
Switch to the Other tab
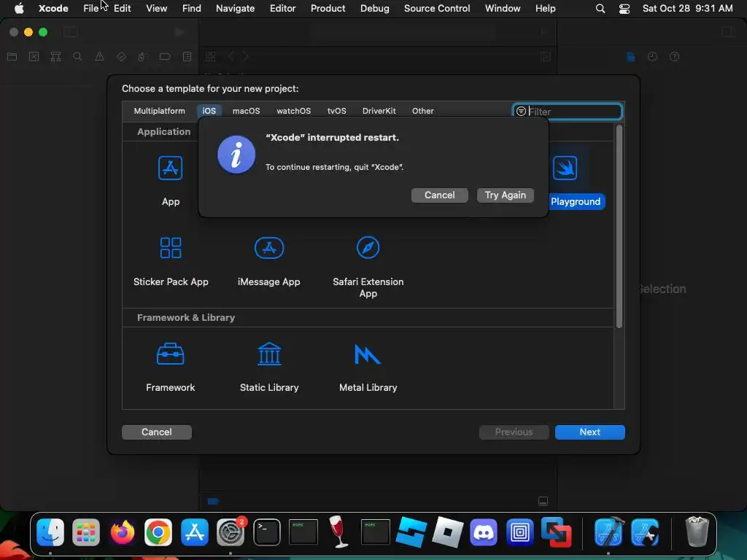pyautogui.click(x=422, y=111)
